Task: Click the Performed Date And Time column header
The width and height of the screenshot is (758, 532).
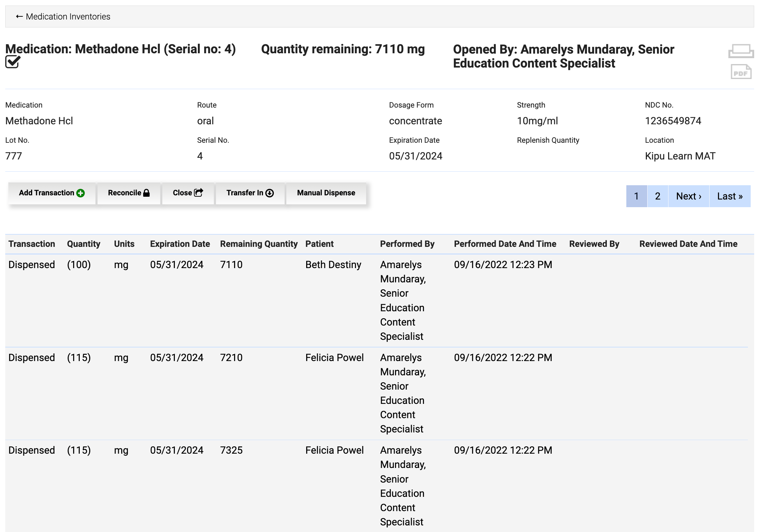Action: [x=504, y=244]
